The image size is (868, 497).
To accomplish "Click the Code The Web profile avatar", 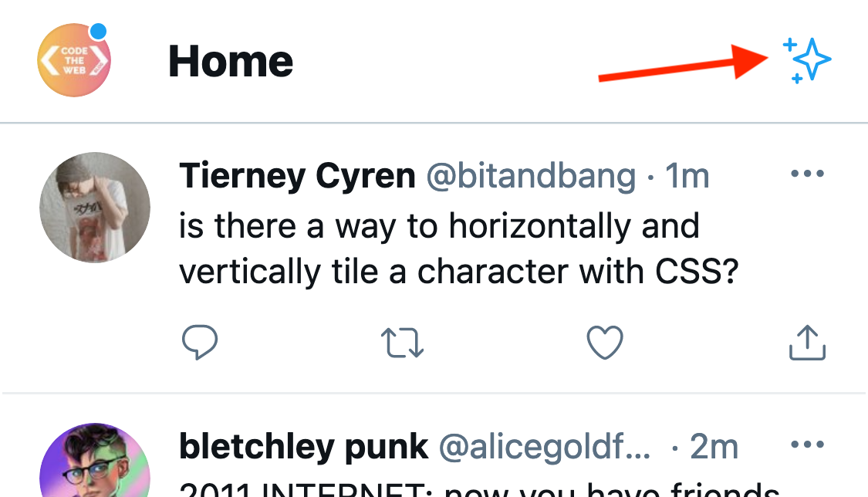I will pos(73,60).
